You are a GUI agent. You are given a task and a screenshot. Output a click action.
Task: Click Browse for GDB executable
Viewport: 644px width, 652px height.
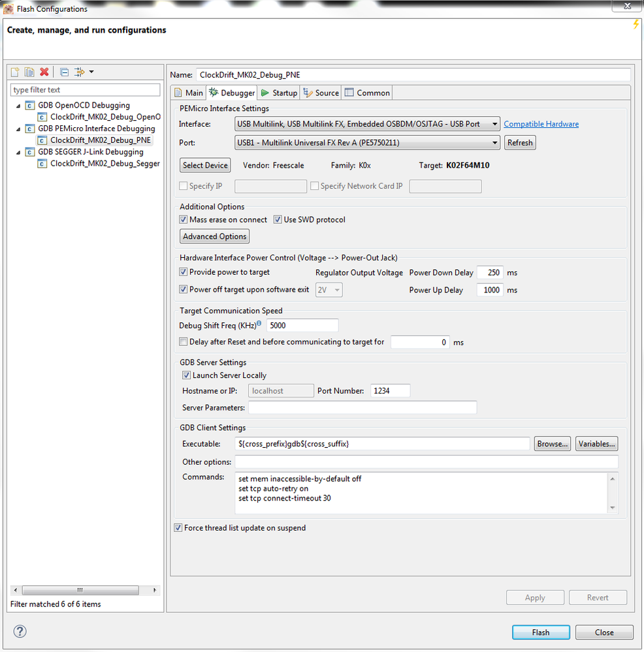pyautogui.click(x=552, y=444)
